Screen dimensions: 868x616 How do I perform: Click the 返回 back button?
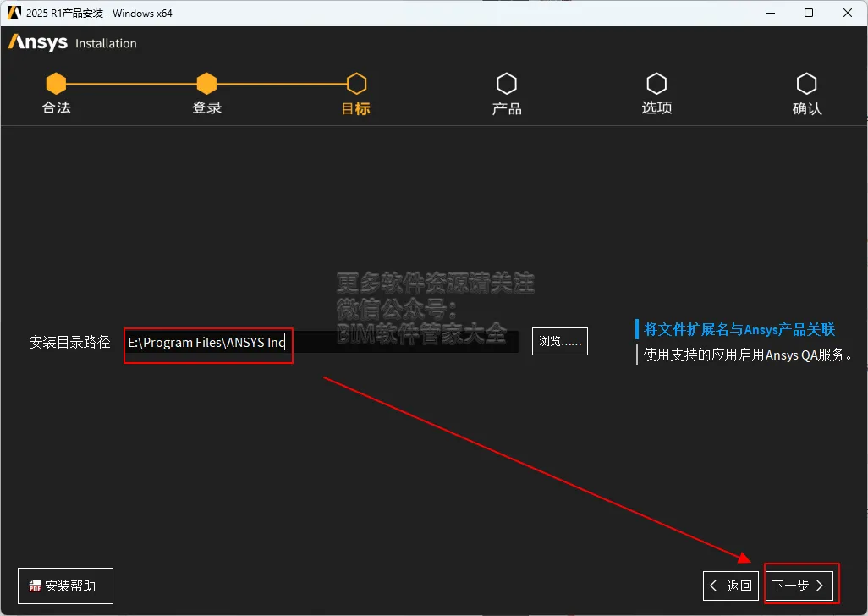click(731, 586)
